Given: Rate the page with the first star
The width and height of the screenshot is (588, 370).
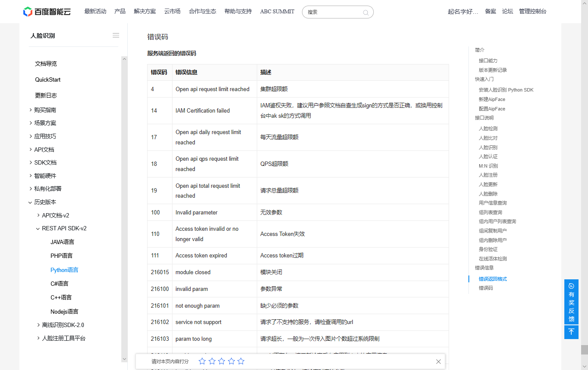Looking at the screenshot, I should [x=202, y=361].
